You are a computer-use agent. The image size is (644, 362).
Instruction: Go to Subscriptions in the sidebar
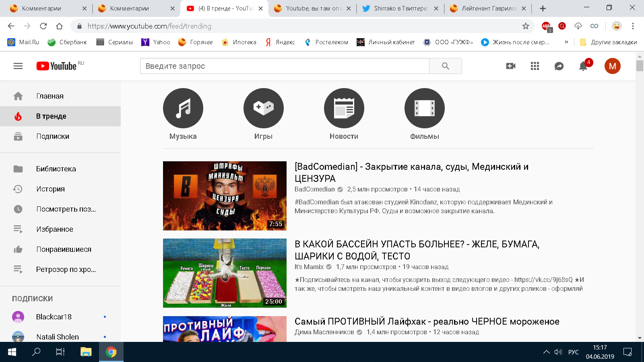[52, 136]
